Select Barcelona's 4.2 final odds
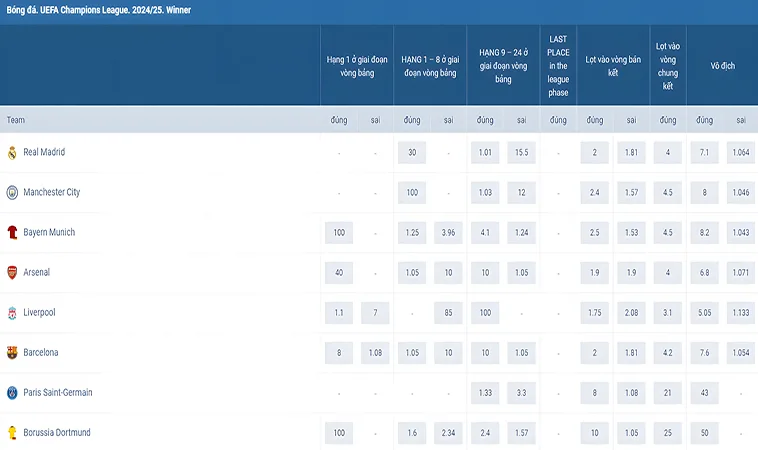 668,353
